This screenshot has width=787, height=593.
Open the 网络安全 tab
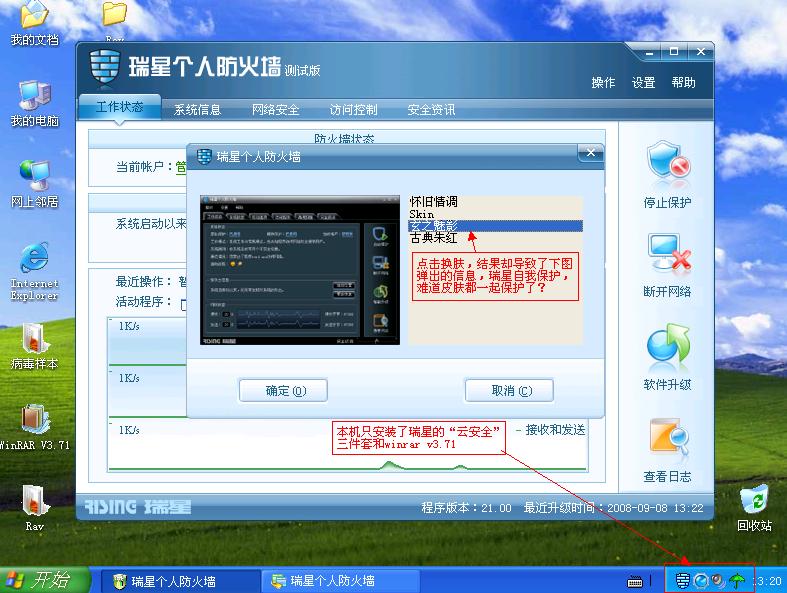pyautogui.click(x=276, y=109)
